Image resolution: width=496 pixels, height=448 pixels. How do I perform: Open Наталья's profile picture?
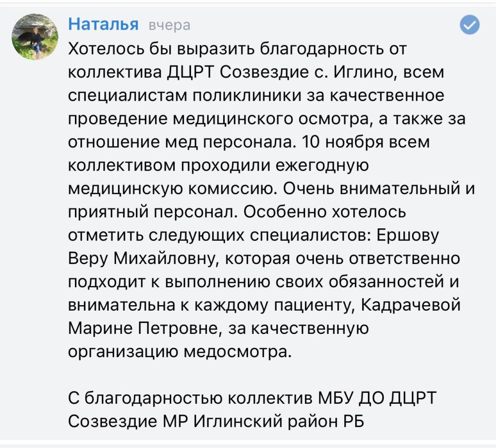36,35
